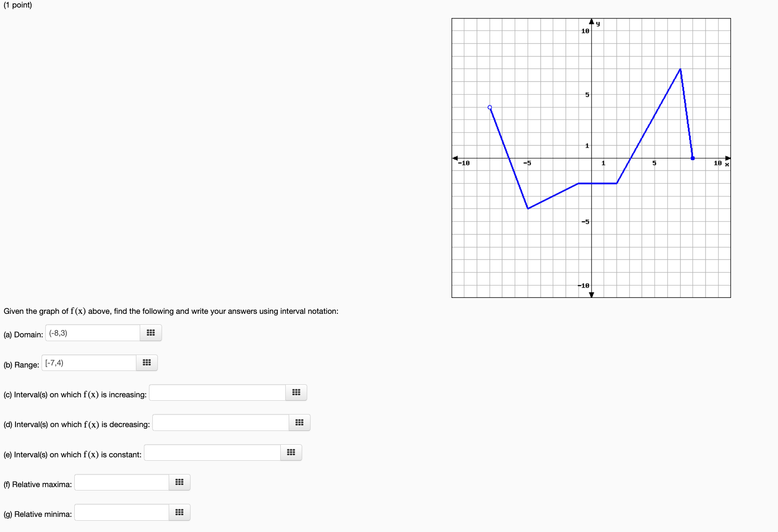Click the keypad icon beside the Range field
Image resolution: width=778 pixels, height=532 pixels.
[146, 363]
